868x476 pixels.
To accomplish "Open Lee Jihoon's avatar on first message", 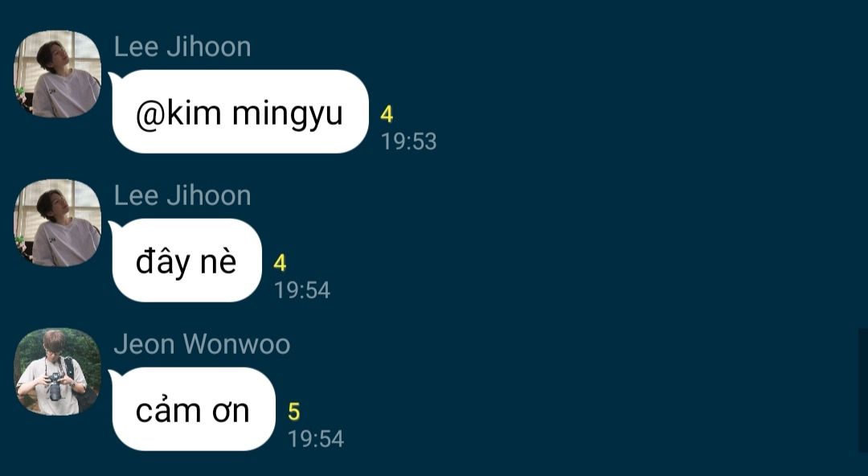I will pos(57,74).
